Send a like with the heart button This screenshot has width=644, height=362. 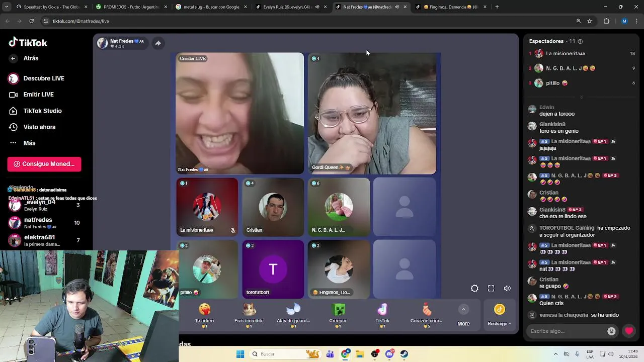[x=629, y=331]
